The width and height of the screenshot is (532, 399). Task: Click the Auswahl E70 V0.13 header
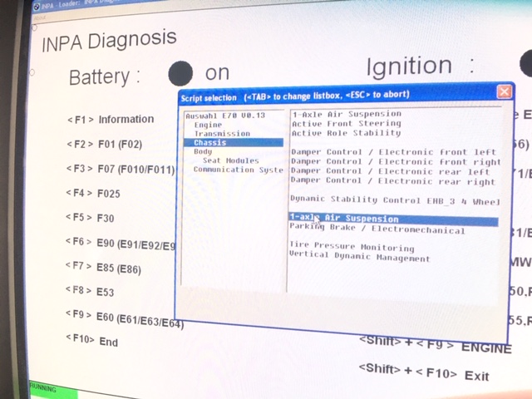[x=225, y=116]
